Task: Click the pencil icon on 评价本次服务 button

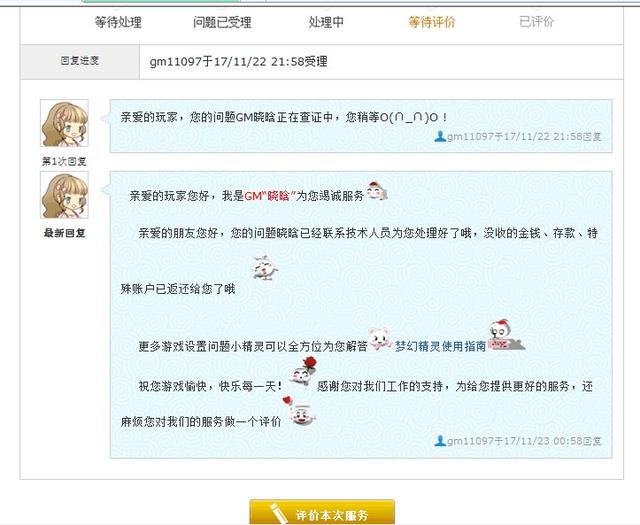Action: coord(279,513)
